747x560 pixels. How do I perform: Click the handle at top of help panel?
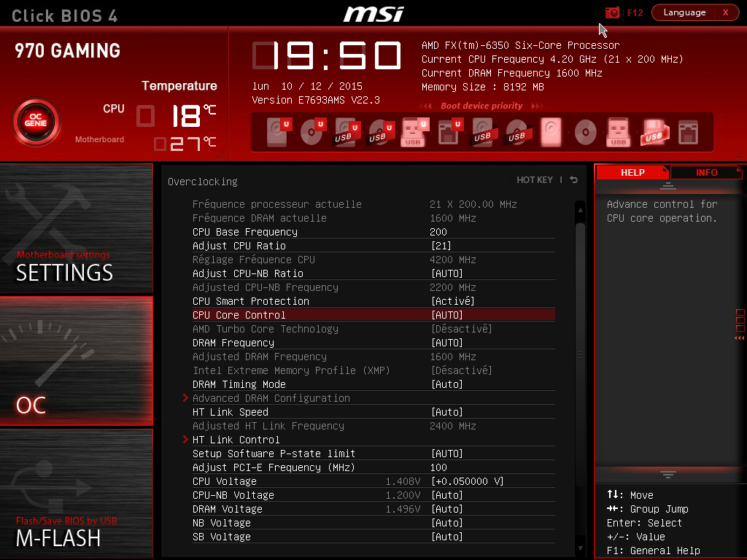(x=668, y=186)
